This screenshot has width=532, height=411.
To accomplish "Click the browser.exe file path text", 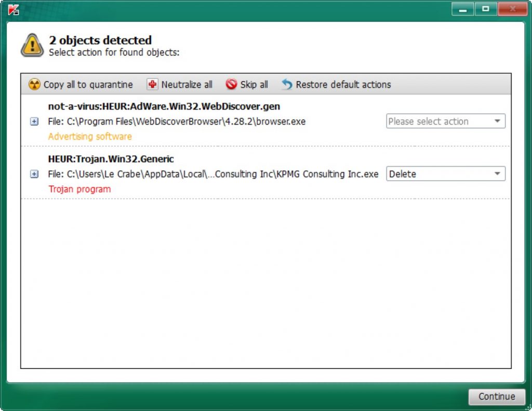I will tap(177, 121).
